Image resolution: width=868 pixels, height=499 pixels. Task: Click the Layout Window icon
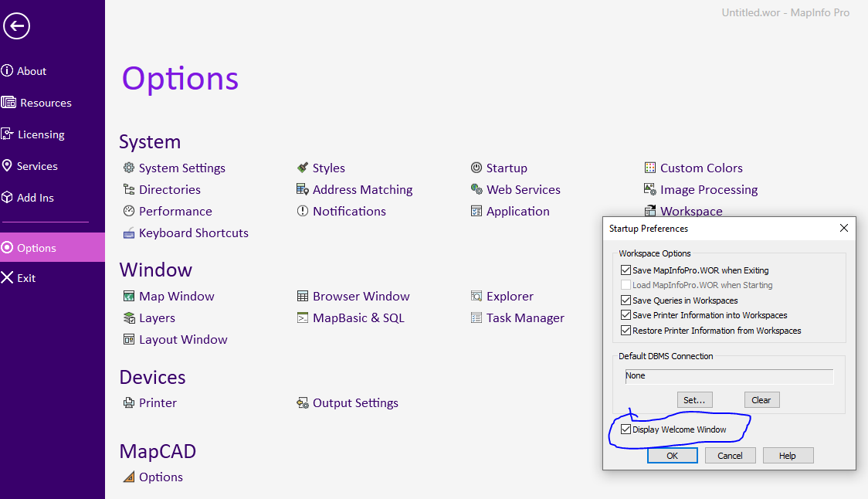coord(129,340)
